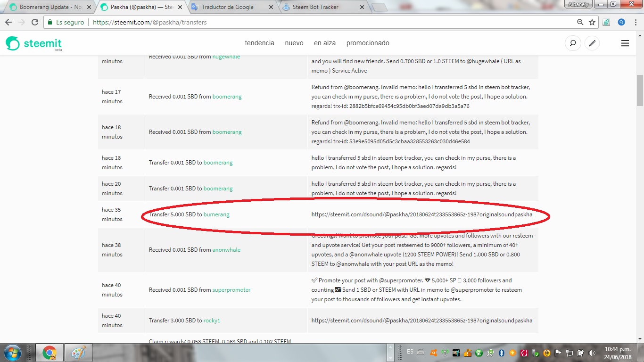Image resolution: width=644 pixels, height=362 pixels.
Task: Close the Steem Bot Tracker tab
Action: pos(362,7)
